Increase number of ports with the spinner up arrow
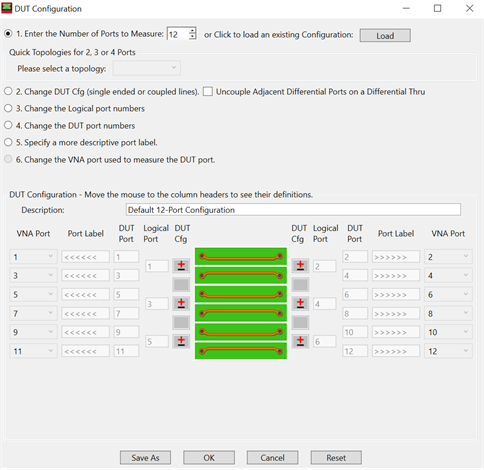Viewport: 484px width, 470px height. (x=192, y=31)
